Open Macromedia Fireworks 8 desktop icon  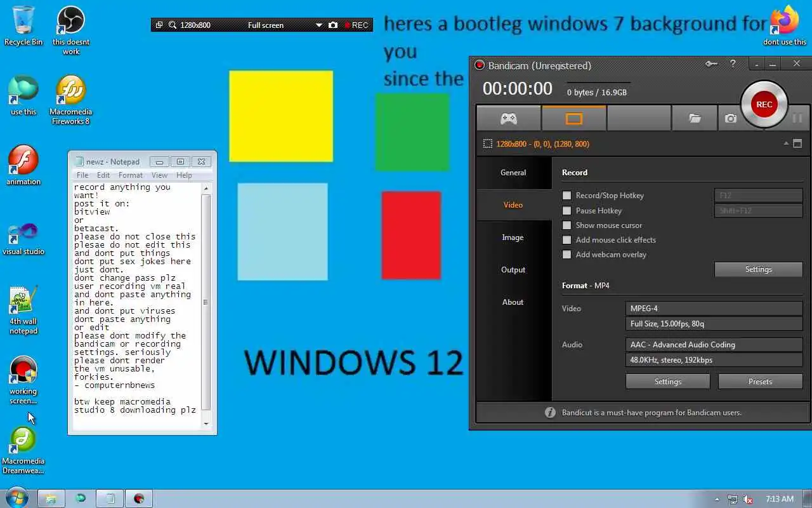click(x=70, y=100)
